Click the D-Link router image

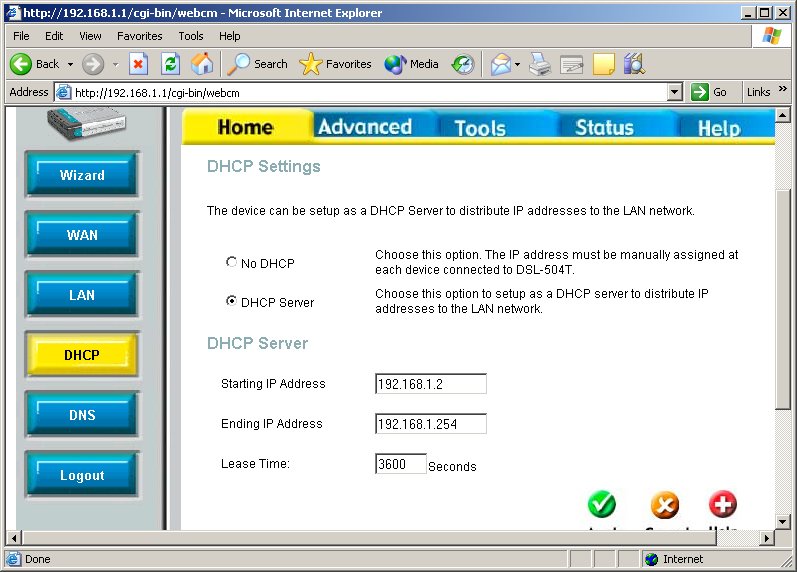(x=86, y=123)
